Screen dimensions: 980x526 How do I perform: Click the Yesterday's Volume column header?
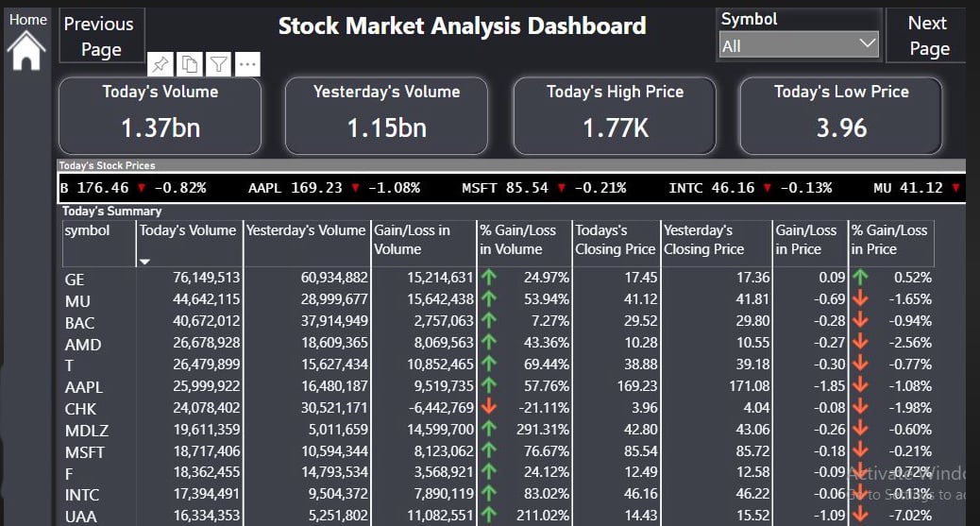(x=305, y=230)
